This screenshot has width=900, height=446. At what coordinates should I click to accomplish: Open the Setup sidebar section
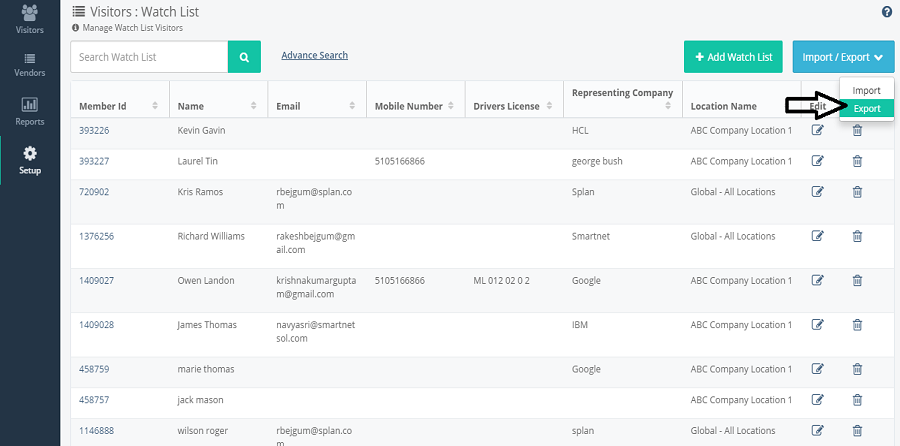coord(30,161)
